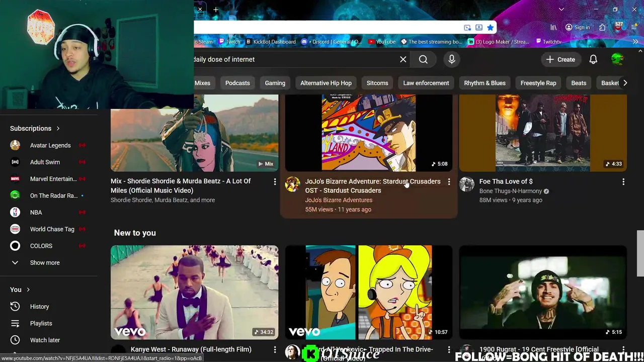Viewport: 644px width, 362px height.
Task: Click the NBA channel icon in subscriptions
Action: pos(15,212)
